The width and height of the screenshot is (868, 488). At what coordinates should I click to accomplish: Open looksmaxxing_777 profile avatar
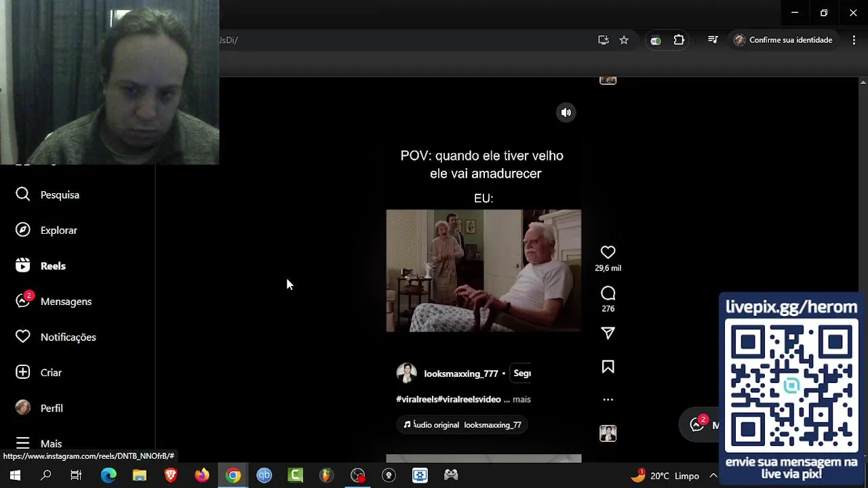tap(407, 373)
